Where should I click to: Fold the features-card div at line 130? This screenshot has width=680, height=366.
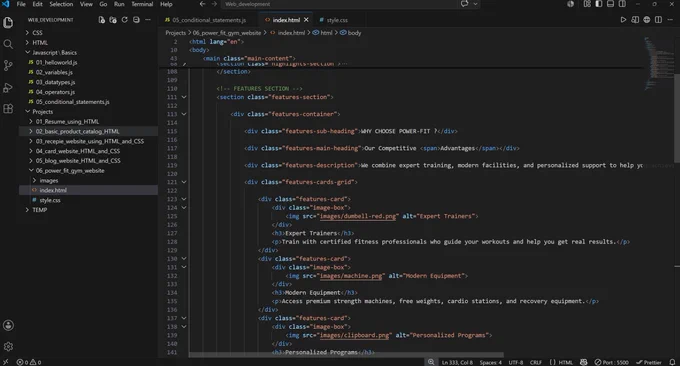pyautogui.click(x=184, y=258)
